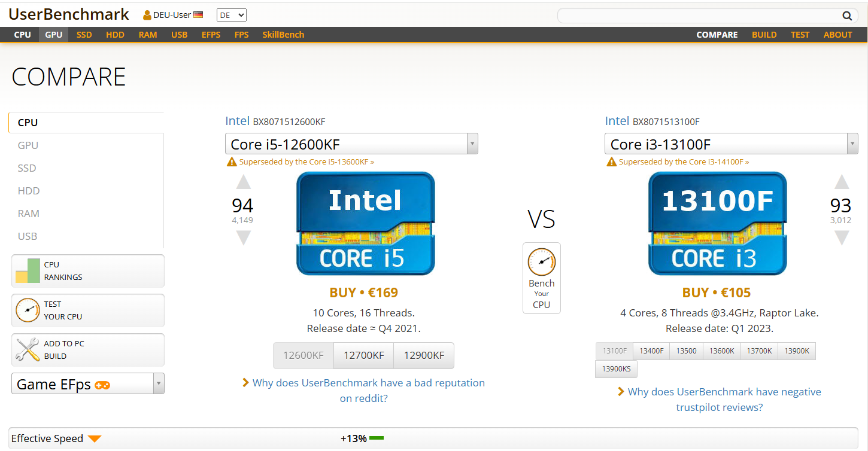This screenshot has width=868, height=451.
Task: Open CPU Rankings bar chart button
Action: [x=87, y=271]
